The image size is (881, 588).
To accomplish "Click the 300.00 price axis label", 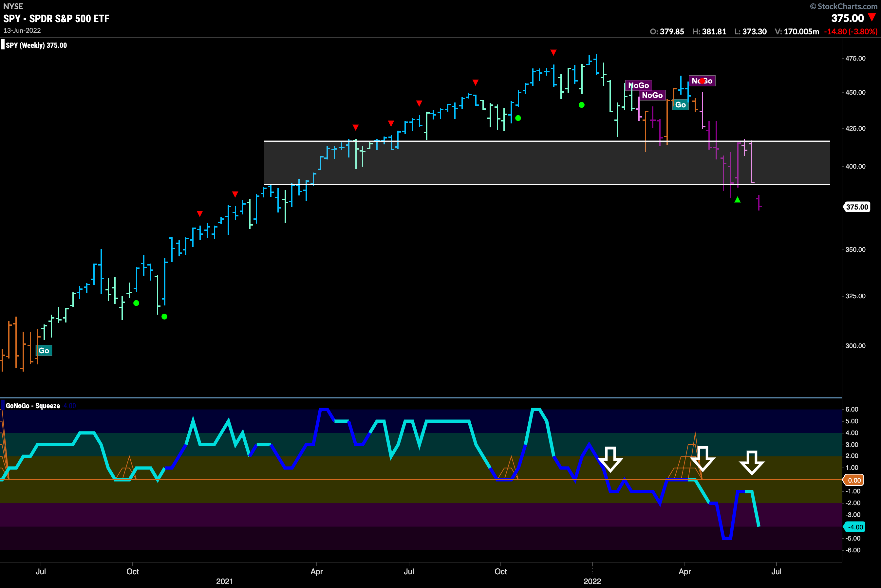I will tap(855, 346).
